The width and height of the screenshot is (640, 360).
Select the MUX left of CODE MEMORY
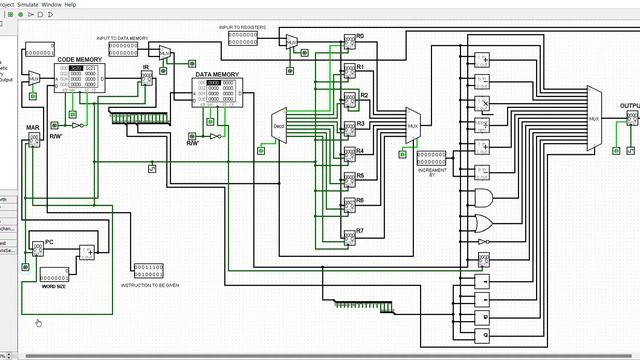point(33,78)
